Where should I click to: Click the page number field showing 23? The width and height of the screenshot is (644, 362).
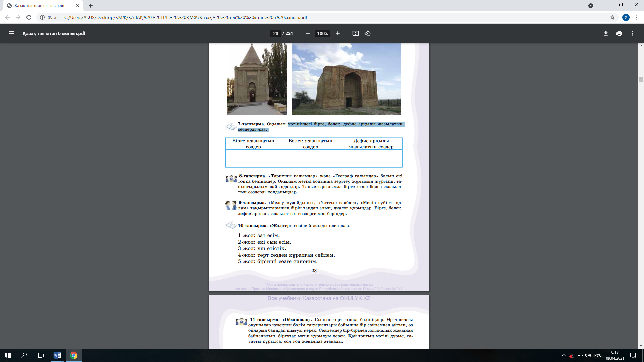pos(276,33)
